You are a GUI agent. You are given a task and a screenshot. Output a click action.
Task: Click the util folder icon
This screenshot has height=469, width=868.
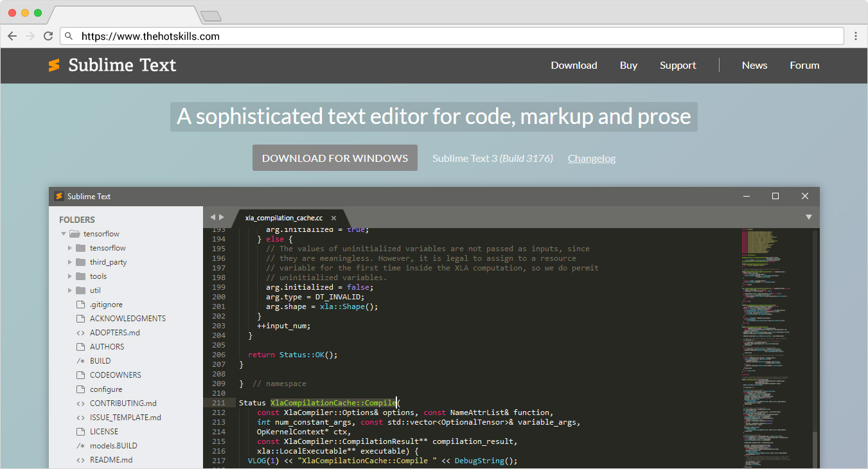click(x=80, y=290)
